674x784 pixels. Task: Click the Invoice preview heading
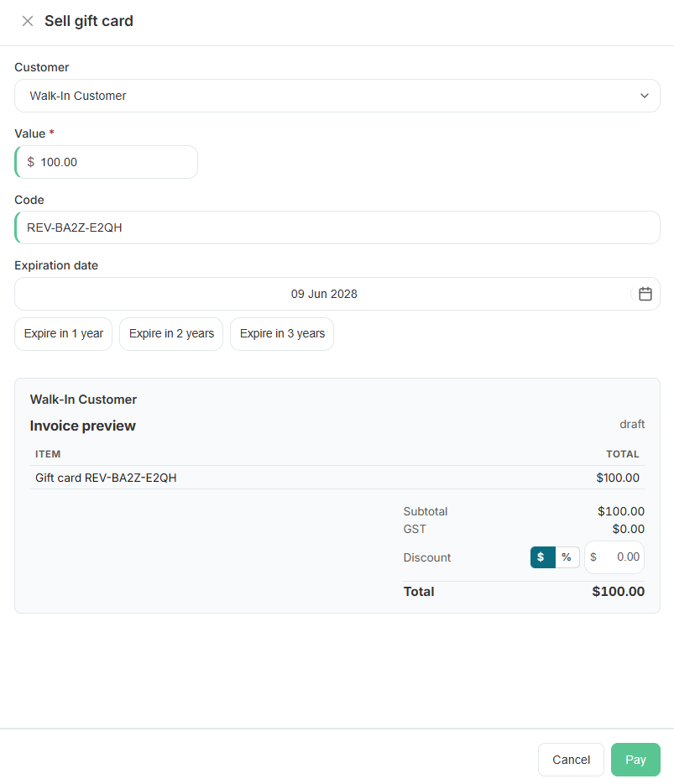[x=82, y=426]
